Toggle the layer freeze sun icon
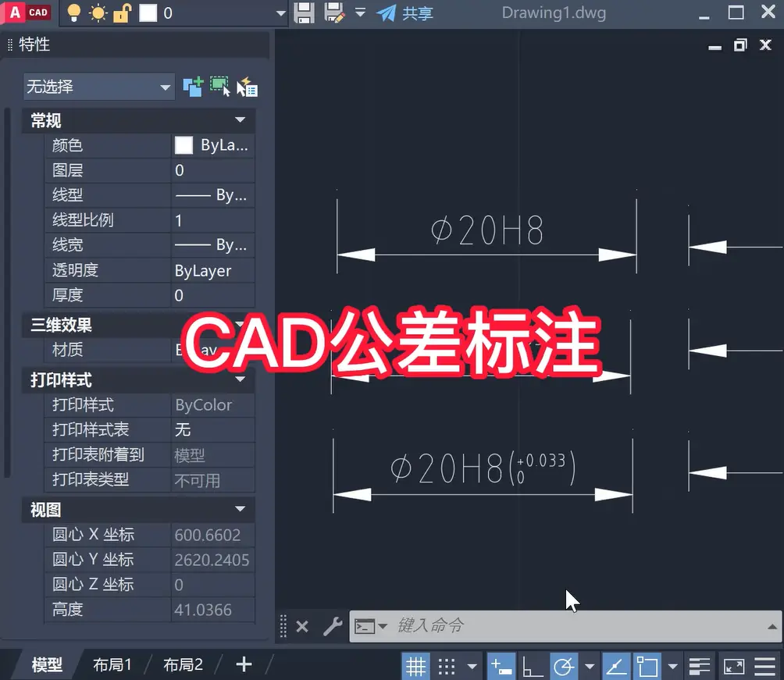The height and width of the screenshot is (680, 784). pos(98,12)
